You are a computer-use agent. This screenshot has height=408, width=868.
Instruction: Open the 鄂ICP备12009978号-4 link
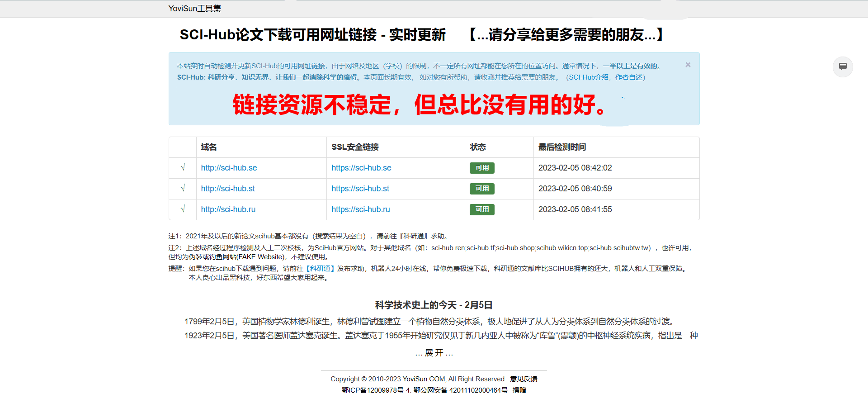tap(376, 390)
